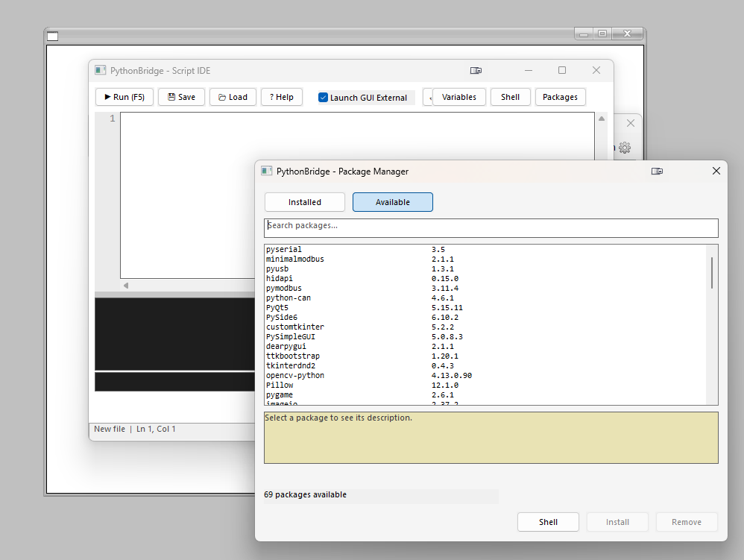Select the tkinterdnd2 package row
The image size is (744, 560).
pyautogui.click(x=485, y=365)
